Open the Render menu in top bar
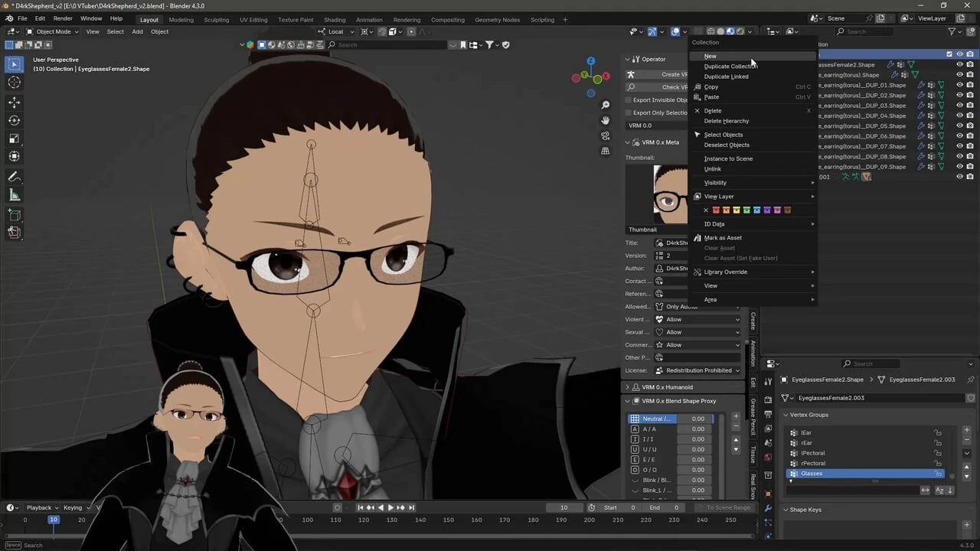980x551 pixels. pos(63,18)
